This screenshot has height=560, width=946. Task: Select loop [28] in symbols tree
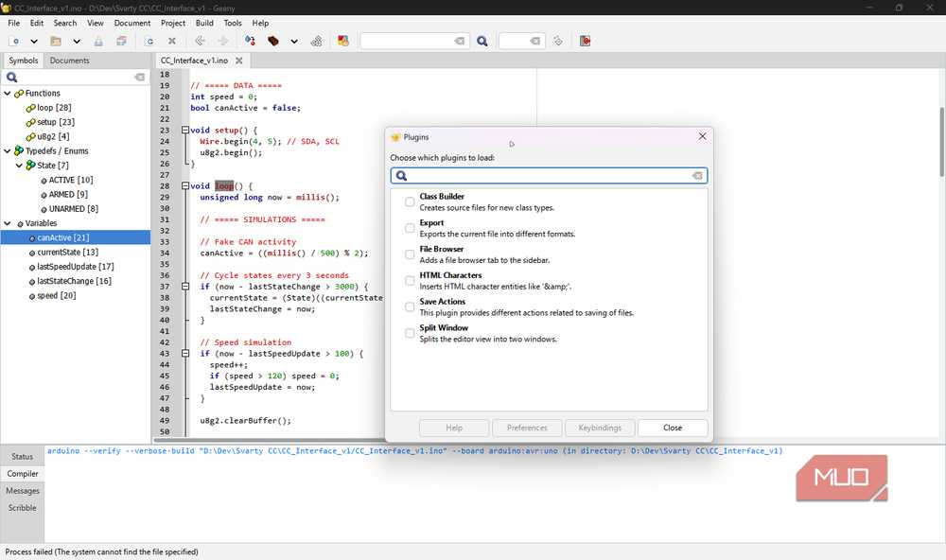(x=54, y=108)
